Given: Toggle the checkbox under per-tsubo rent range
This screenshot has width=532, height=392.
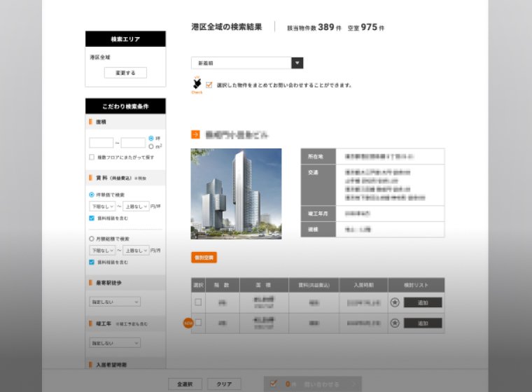Looking at the screenshot, I should coord(92,218).
